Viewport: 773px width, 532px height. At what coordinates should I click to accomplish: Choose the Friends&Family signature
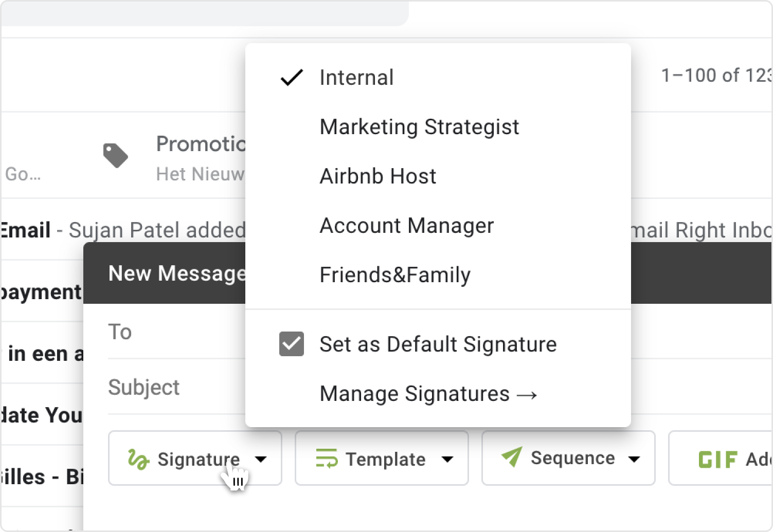pos(394,275)
